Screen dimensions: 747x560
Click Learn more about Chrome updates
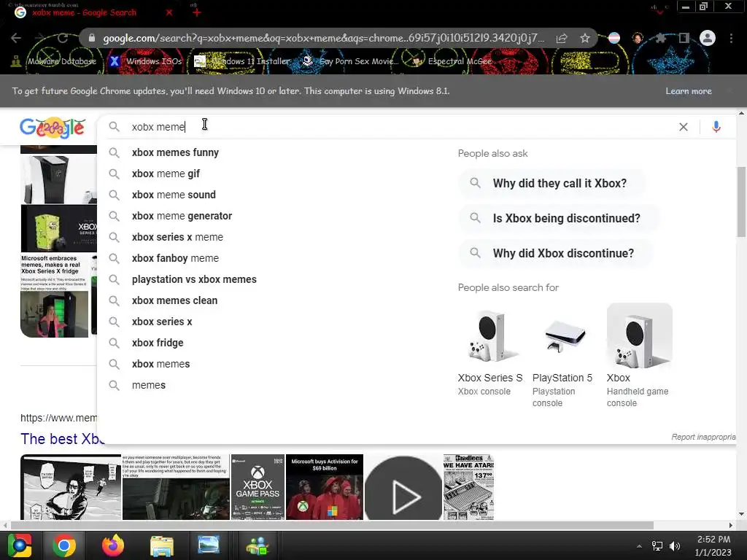(x=689, y=91)
